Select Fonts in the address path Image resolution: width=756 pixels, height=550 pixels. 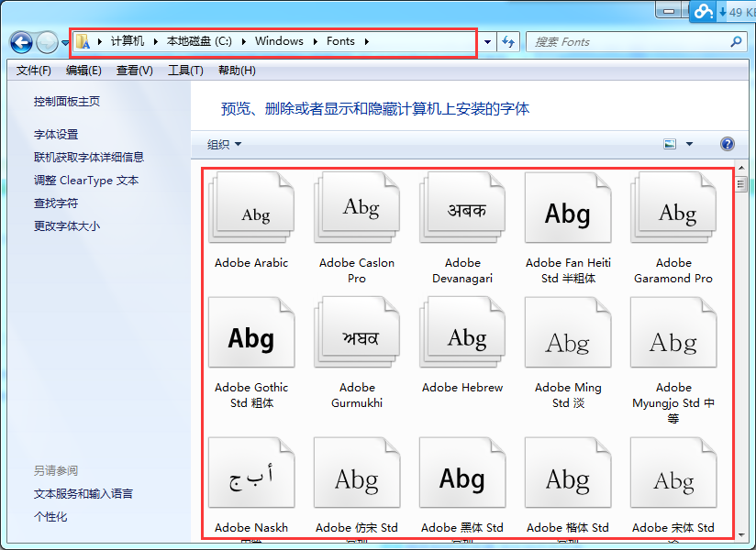(x=340, y=41)
